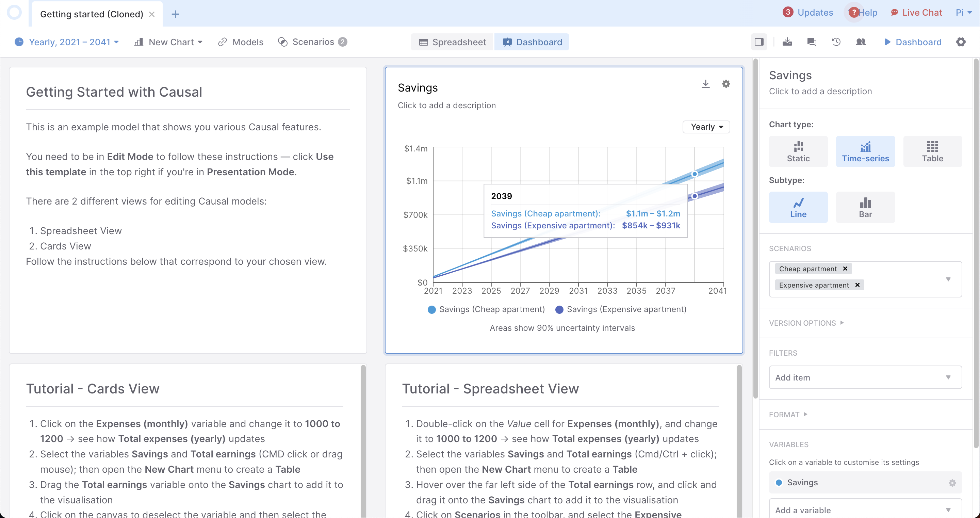Image resolution: width=980 pixels, height=518 pixels.
Task: Click the Expensive apartment data point on chart
Action: (695, 196)
